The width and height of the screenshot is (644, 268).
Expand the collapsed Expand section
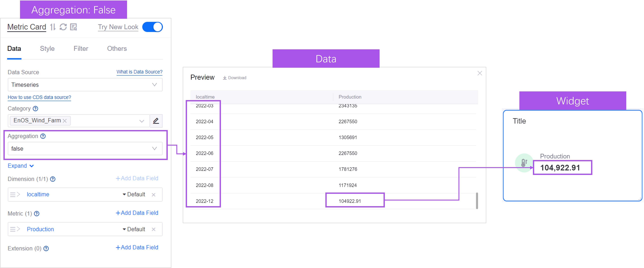click(x=21, y=166)
